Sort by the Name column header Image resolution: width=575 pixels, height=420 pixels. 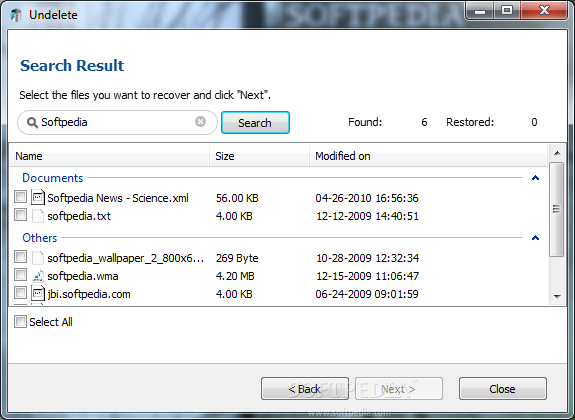point(109,156)
